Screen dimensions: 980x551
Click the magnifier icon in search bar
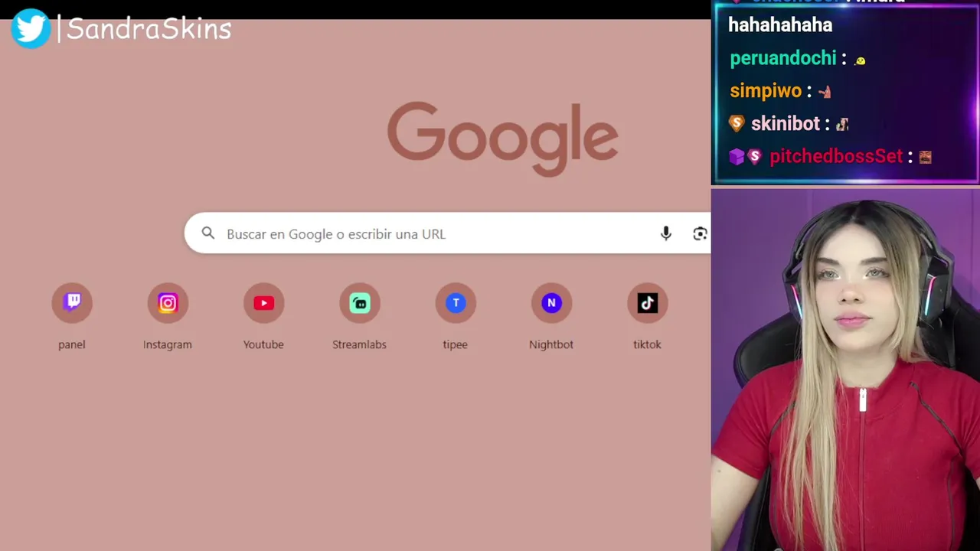(208, 233)
